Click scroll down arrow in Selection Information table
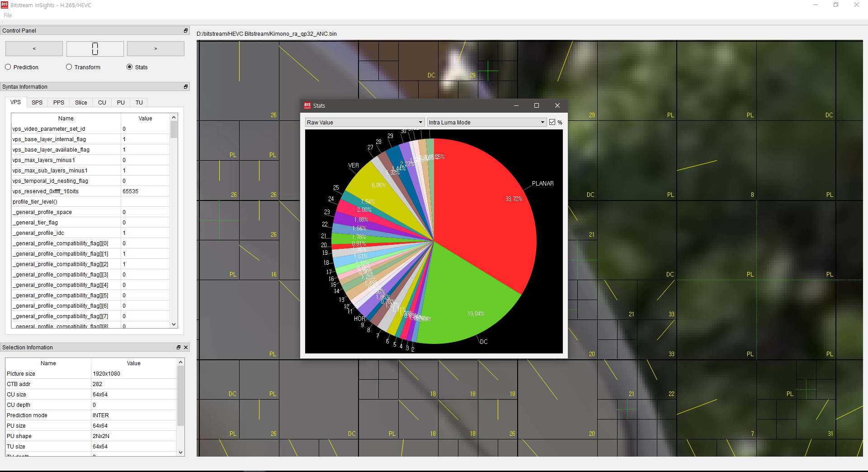 (181, 452)
